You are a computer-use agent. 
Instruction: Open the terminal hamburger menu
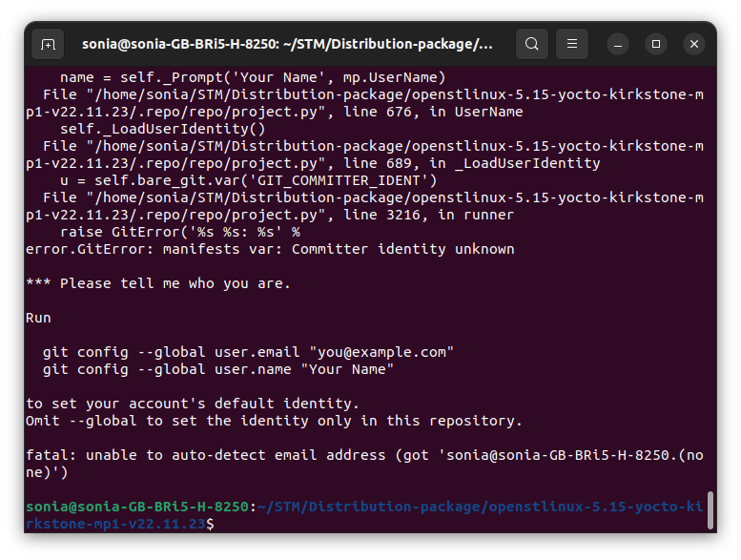point(572,44)
